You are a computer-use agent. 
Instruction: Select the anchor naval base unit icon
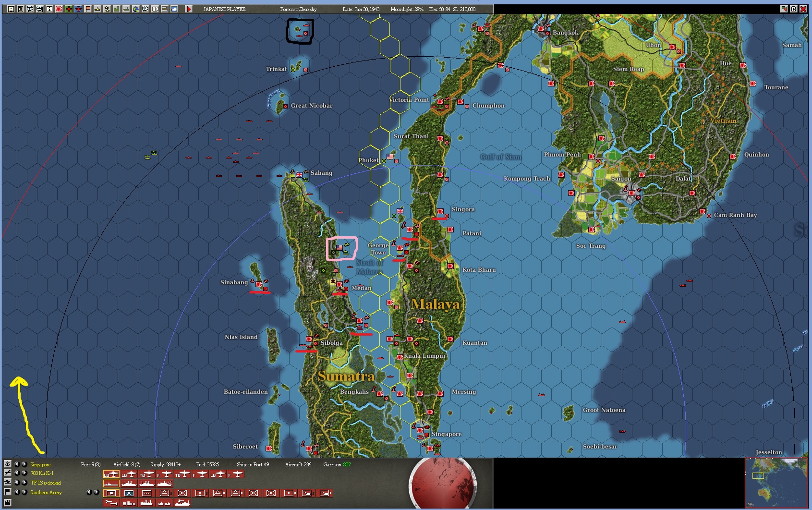tap(129, 493)
